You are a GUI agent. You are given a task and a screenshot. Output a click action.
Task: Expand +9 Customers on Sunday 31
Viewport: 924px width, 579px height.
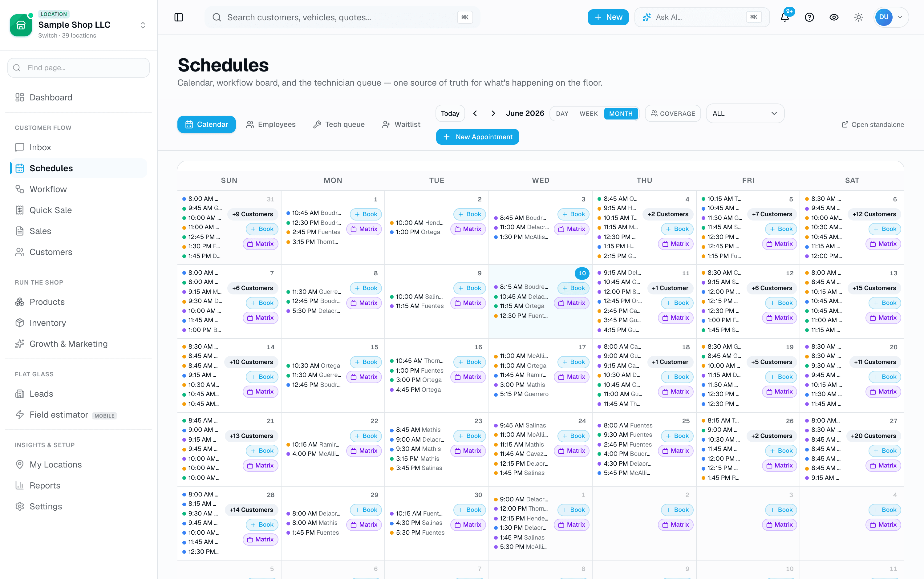coord(252,214)
